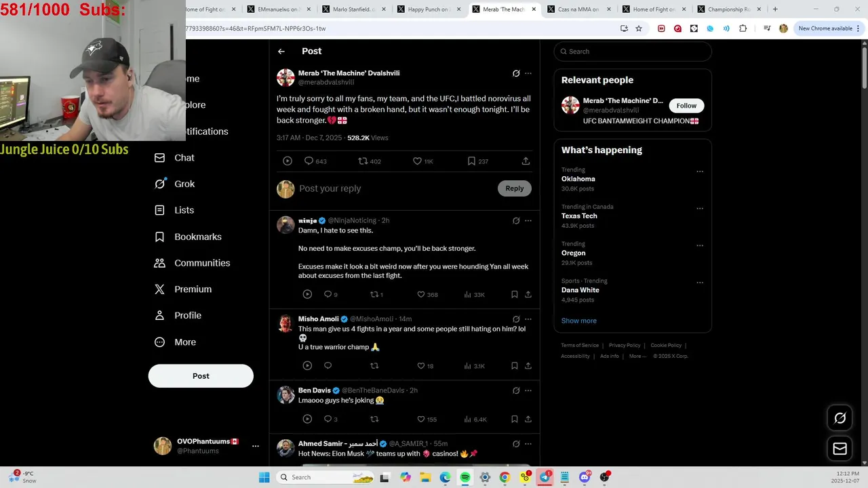The height and width of the screenshot is (488, 868).
Task: Open replies on main post, 643 comments
Action: tap(309, 161)
